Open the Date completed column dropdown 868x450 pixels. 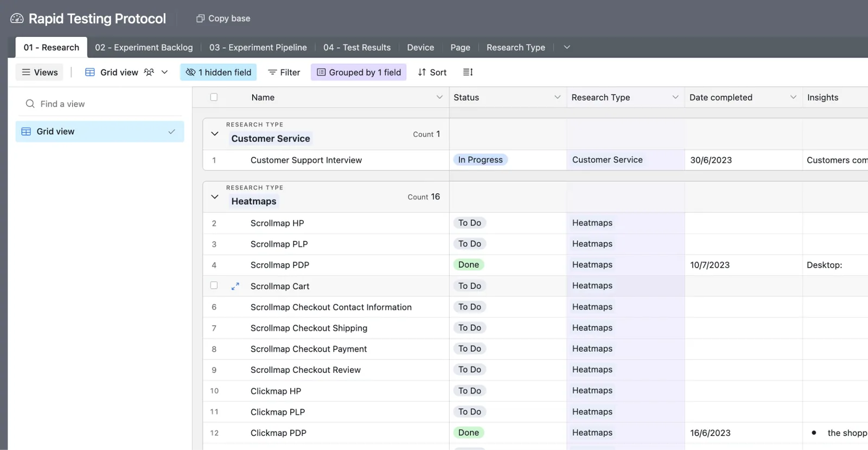point(793,97)
